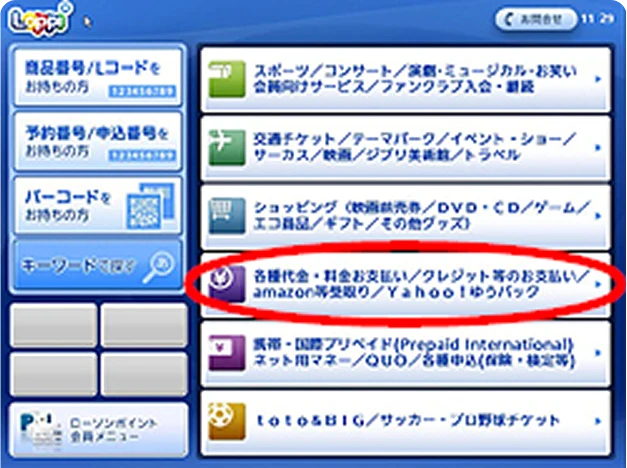This screenshot has width=627, height=468.
Task: Expand arrow on sports/concert row
Action: [598, 79]
